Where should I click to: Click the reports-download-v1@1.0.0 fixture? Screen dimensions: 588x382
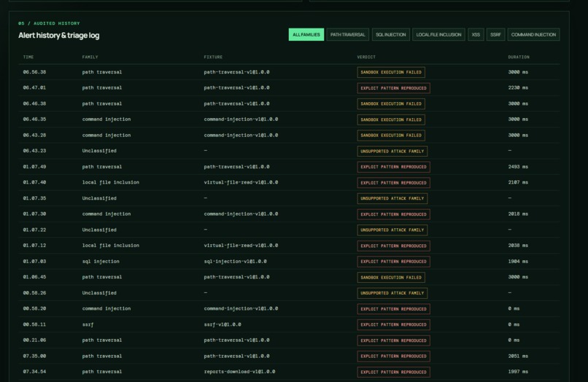coord(239,372)
